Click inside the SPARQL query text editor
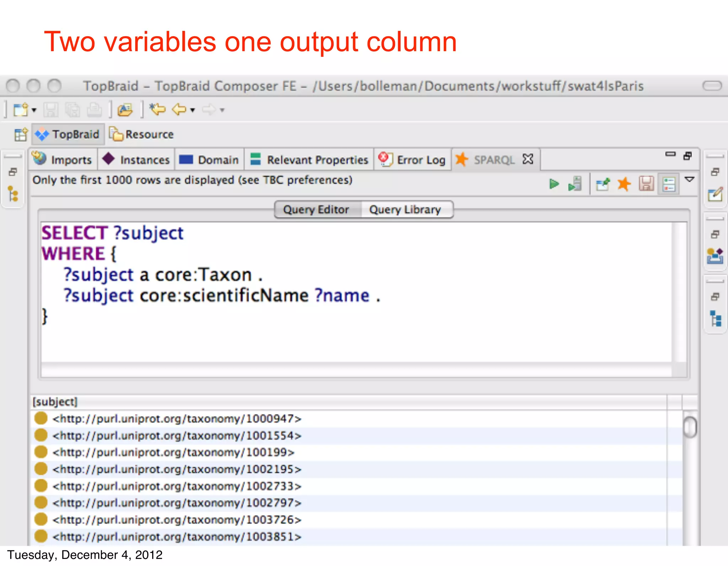This screenshot has width=728, height=566. pyautogui.click(x=356, y=292)
